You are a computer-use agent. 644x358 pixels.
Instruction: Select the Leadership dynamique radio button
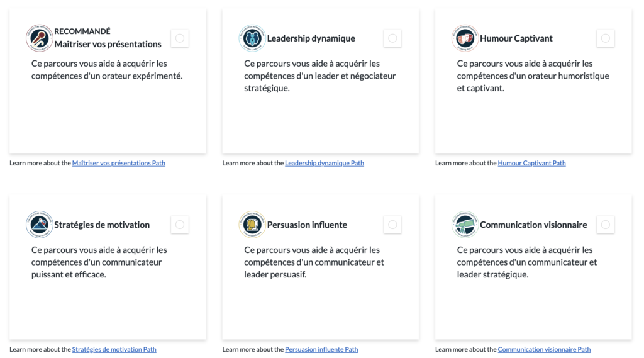[x=392, y=38]
